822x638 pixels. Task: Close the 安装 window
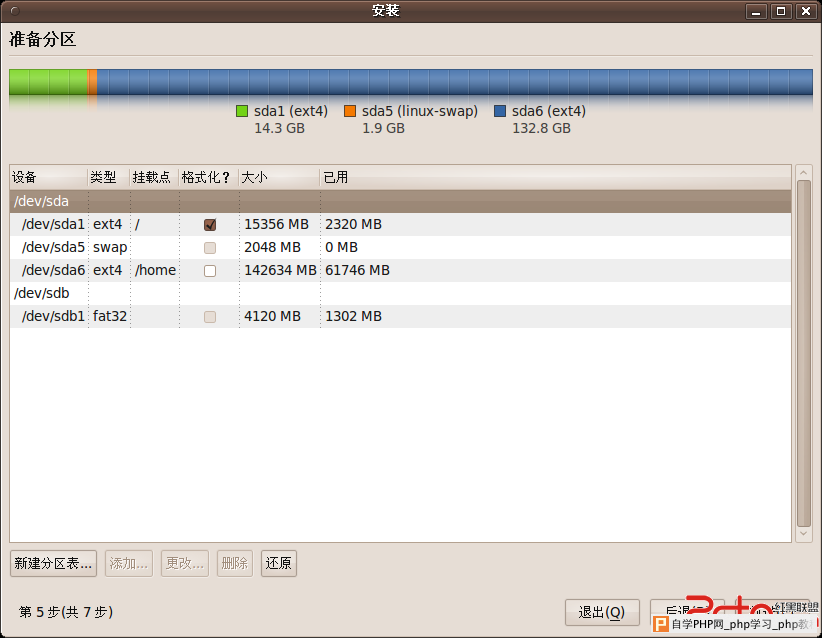point(806,11)
